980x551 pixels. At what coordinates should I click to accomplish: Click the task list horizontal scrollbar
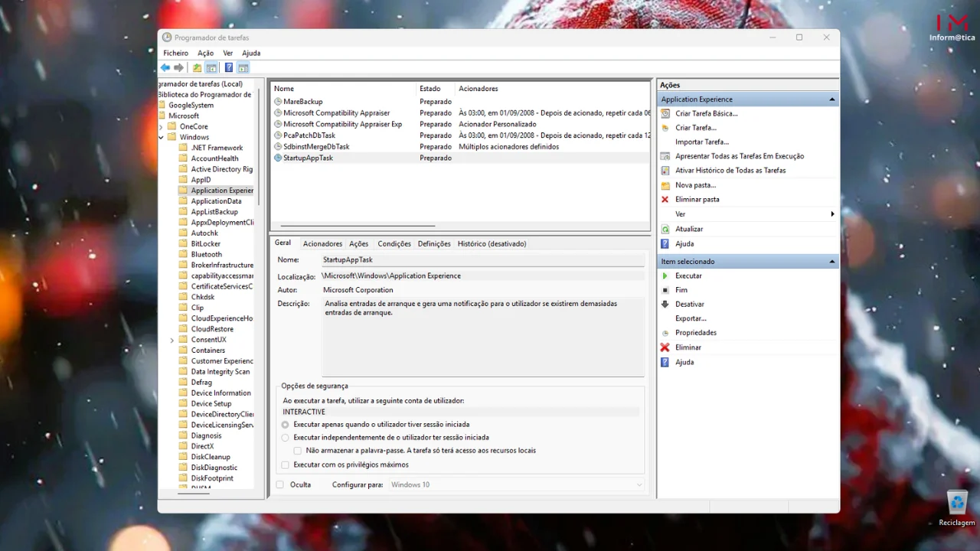tap(358, 227)
